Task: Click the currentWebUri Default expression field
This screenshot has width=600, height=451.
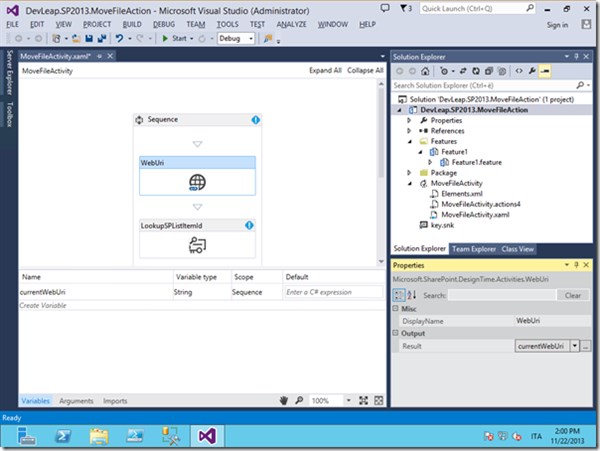Action: pyautogui.click(x=333, y=292)
